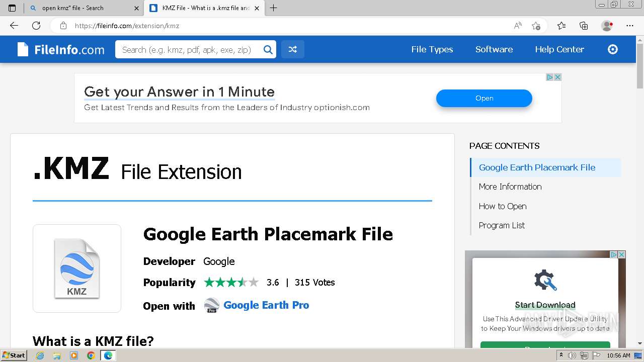Add this page to favorites star icon
The image size is (644, 362).
536,26
